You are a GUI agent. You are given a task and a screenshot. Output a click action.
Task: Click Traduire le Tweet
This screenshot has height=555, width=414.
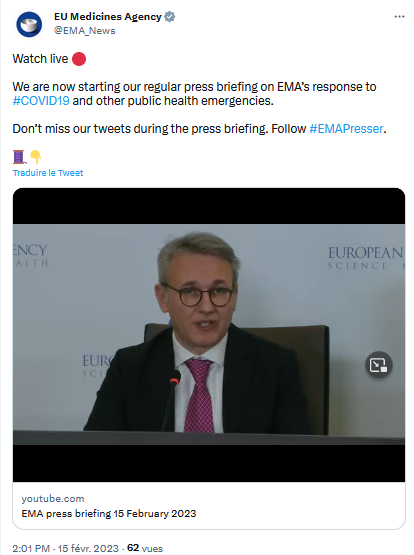[48, 173]
